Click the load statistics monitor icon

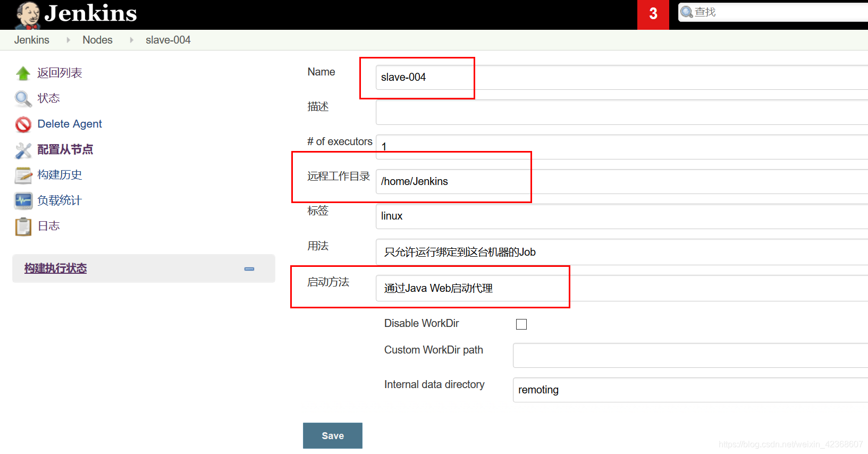[23, 201]
